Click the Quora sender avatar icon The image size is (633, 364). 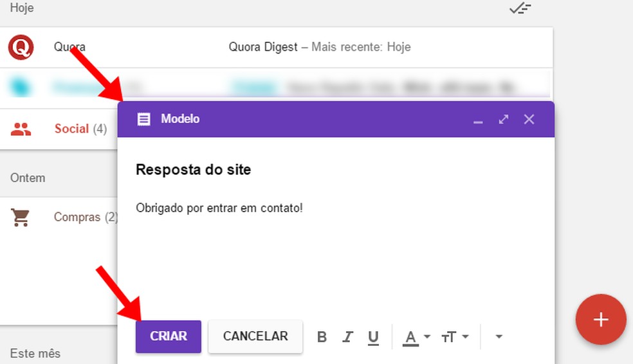21,47
